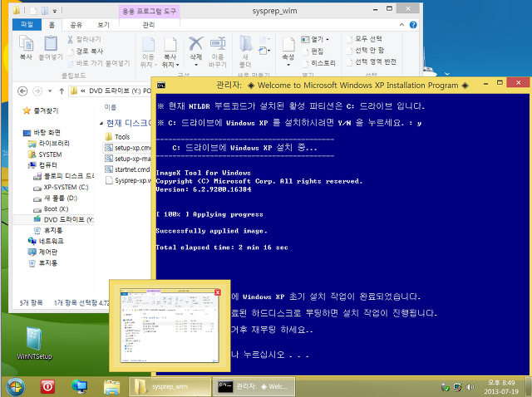This screenshot has width=532, height=397.
Task: Go up one folder level arrow
Action: click(62, 91)
